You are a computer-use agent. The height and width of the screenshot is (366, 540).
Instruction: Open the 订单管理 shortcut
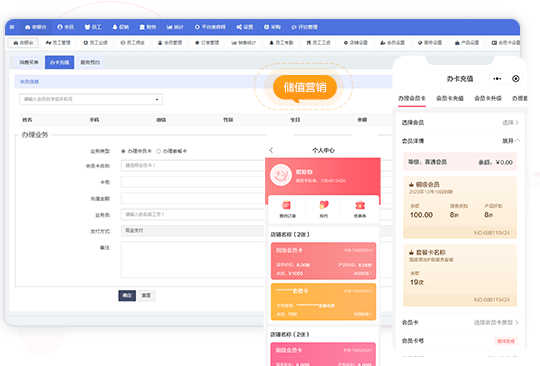[x=207, y=43]
